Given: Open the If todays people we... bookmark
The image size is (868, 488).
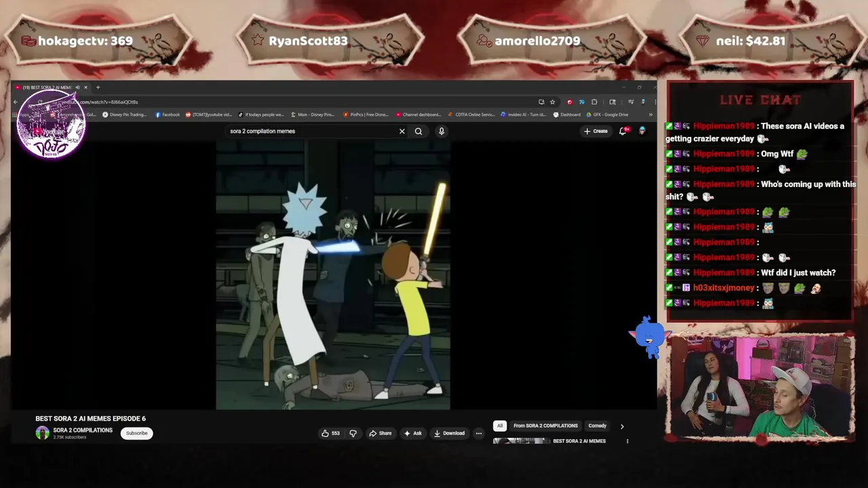Looking at the screenshot, I should [x=261, y=115].
